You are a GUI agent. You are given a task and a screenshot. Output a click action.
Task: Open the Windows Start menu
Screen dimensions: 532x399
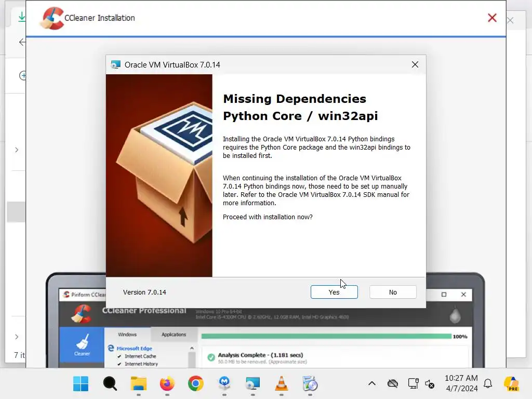[81, 384]
